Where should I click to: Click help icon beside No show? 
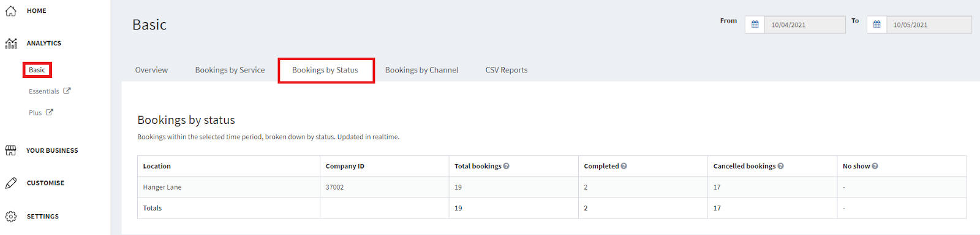pyautogui.click(x=875, y=166)
